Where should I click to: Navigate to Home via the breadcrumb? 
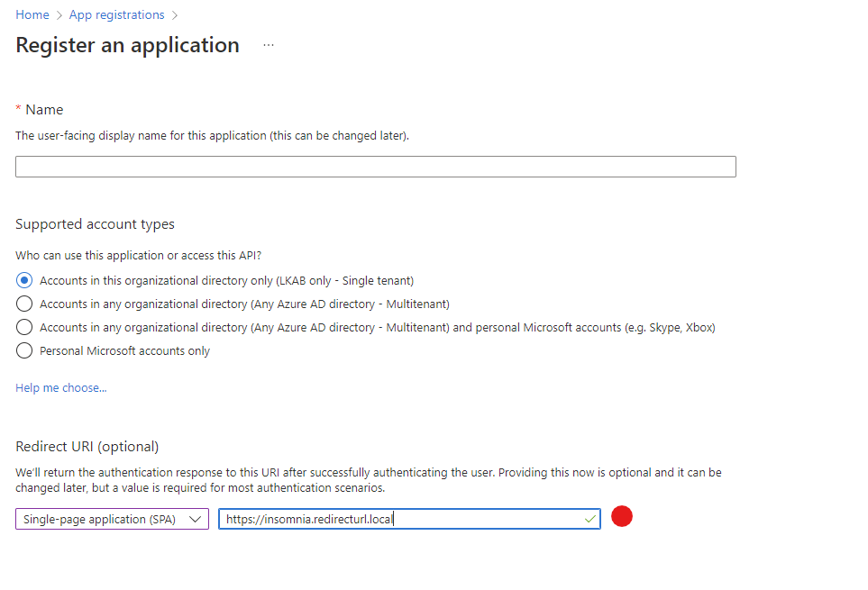32,14
